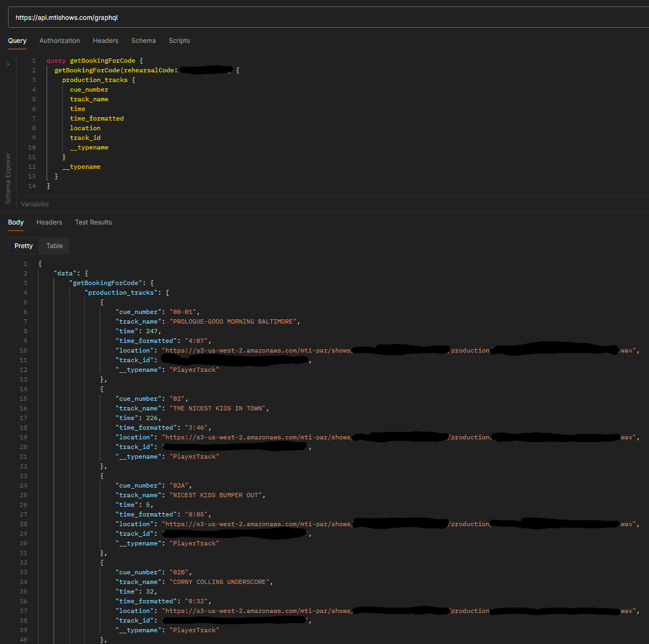
Task: Open the Scripts tab
Action: (x=179, y=41)
